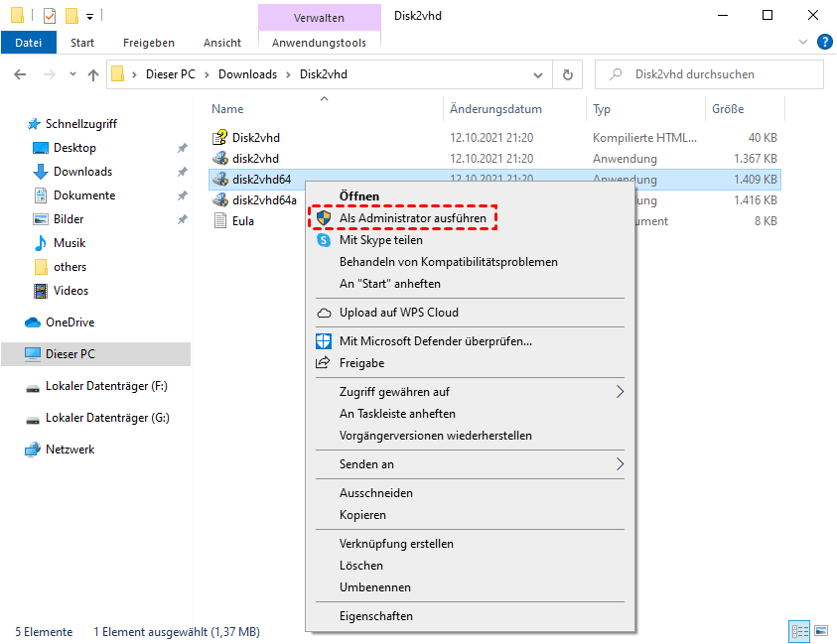Choose Mit Skype teilen
Image resolution: width=837 pixels, height=644 pixels.
470,240
